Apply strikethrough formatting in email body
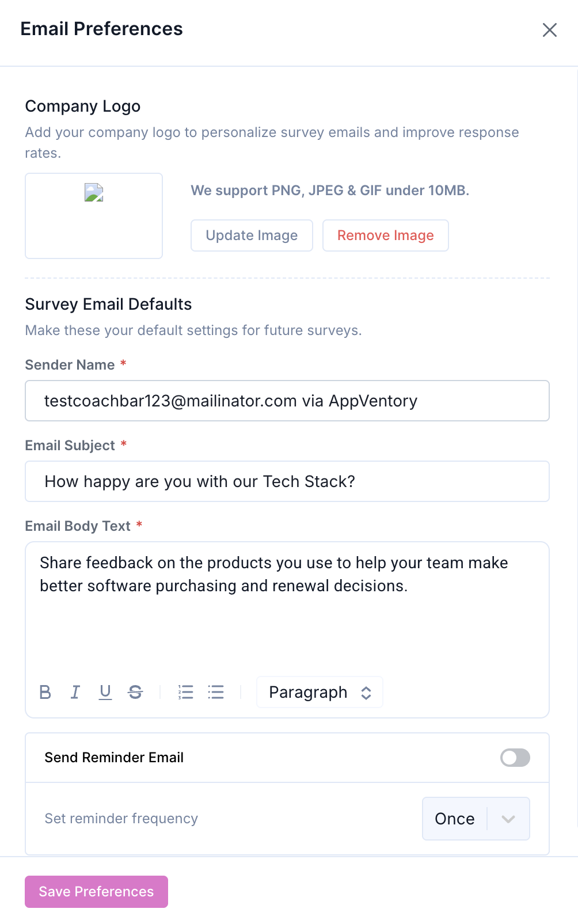The width and height of the screenshot is (578, 924). [x=135, y=692]
